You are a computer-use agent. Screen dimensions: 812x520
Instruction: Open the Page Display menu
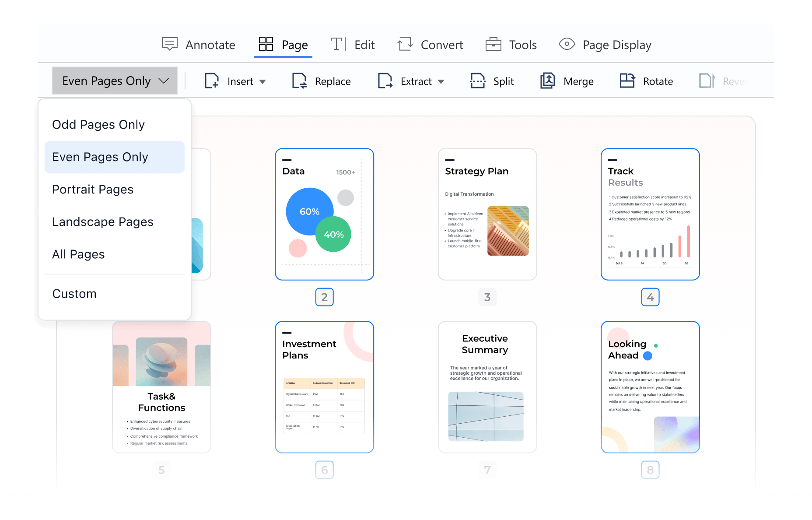605,44
